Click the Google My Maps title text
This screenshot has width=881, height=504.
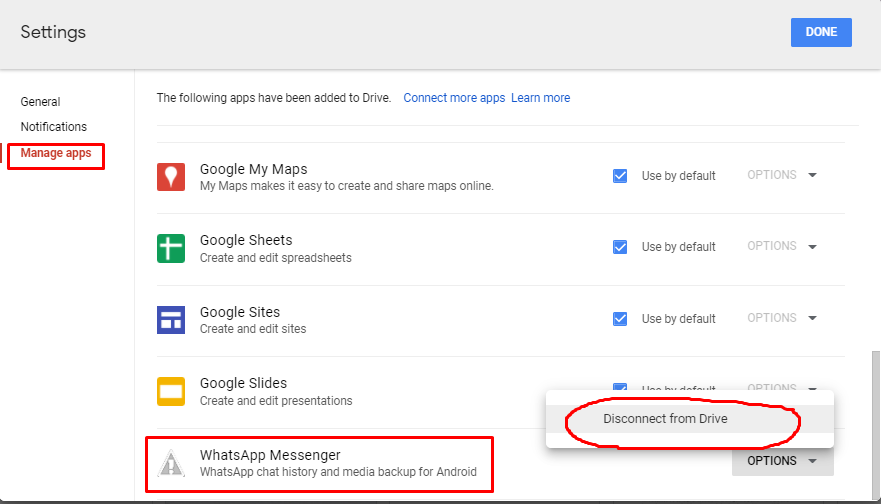(x=253, y=169)
